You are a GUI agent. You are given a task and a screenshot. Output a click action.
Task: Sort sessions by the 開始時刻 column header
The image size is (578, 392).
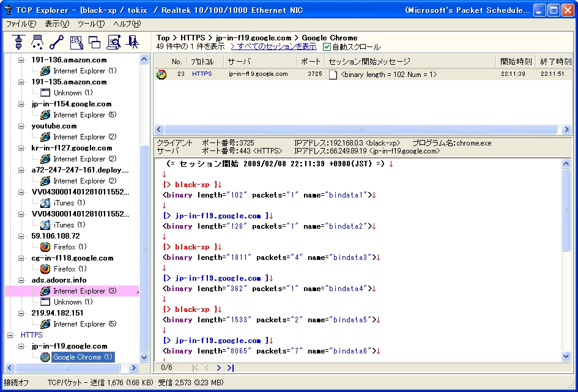[516, 62]
